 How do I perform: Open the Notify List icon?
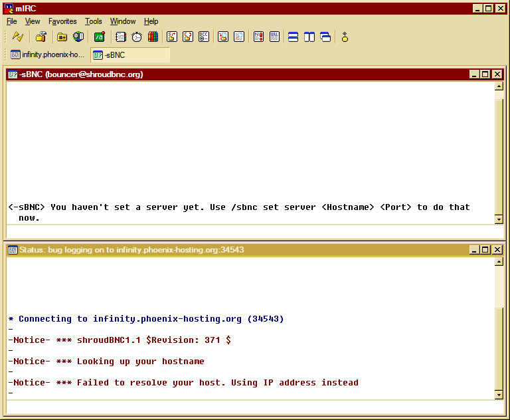coord(258,37)
